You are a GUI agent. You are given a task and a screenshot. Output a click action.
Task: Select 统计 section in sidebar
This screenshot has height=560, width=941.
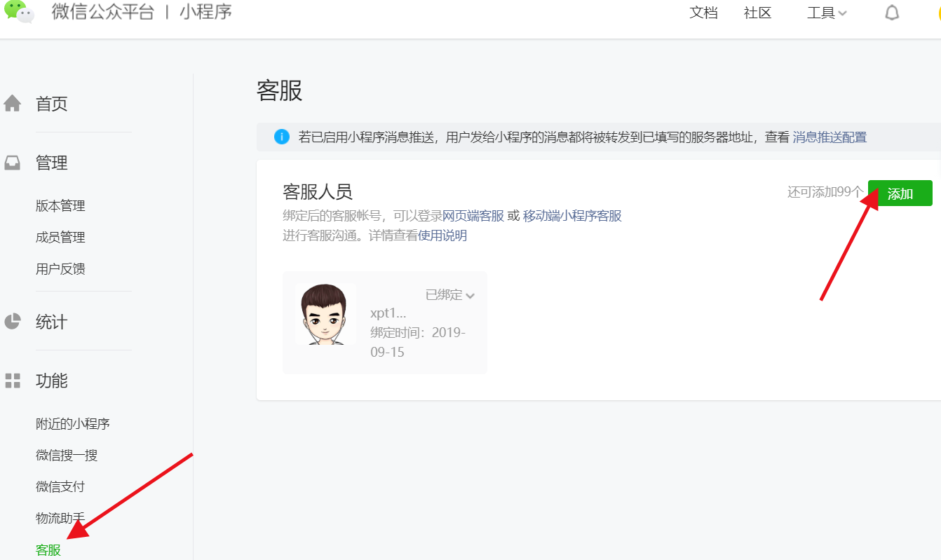[x=52, y=322]
